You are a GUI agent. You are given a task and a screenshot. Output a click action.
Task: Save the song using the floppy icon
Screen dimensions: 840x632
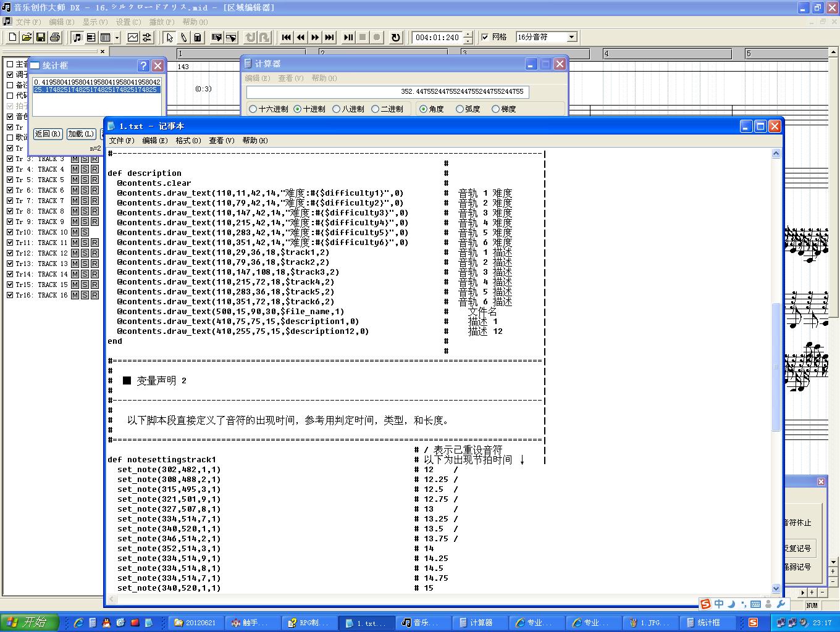coord(41,38)
